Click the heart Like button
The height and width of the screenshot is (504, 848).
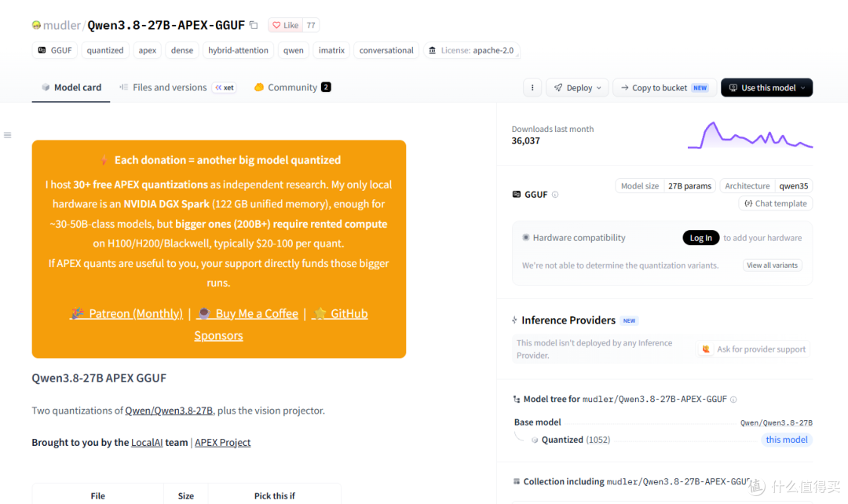click(x=286, y=25)
